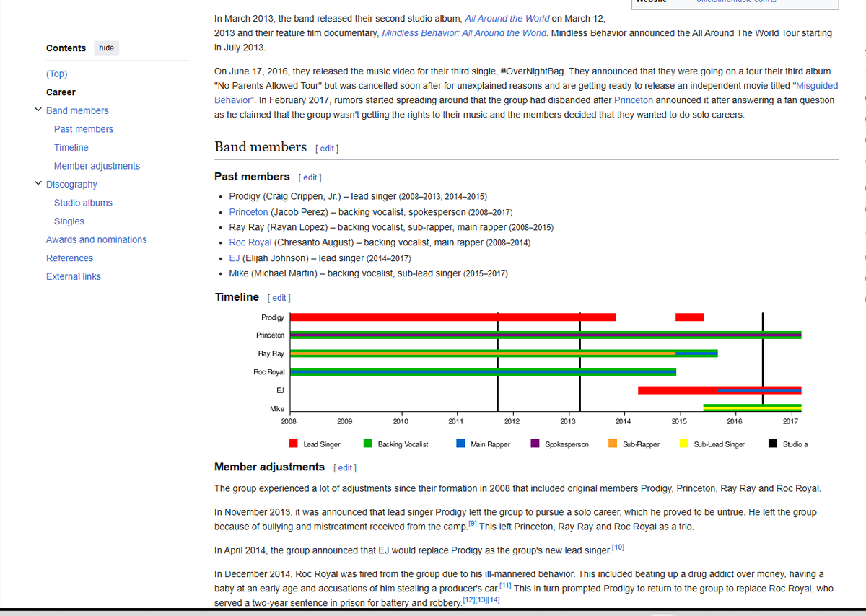
Task: Open Timeline entry in contents sidebar
Action: point(71,147)
